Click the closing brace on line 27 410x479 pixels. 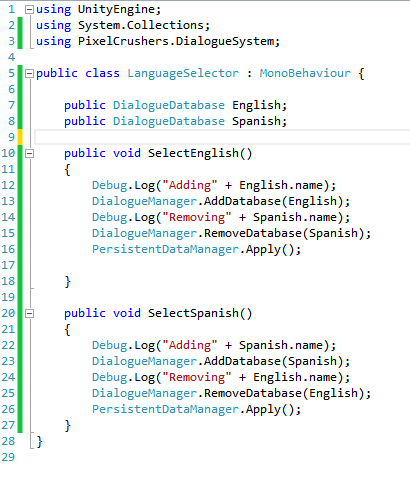pyautogui.click(x=67, y=426)
